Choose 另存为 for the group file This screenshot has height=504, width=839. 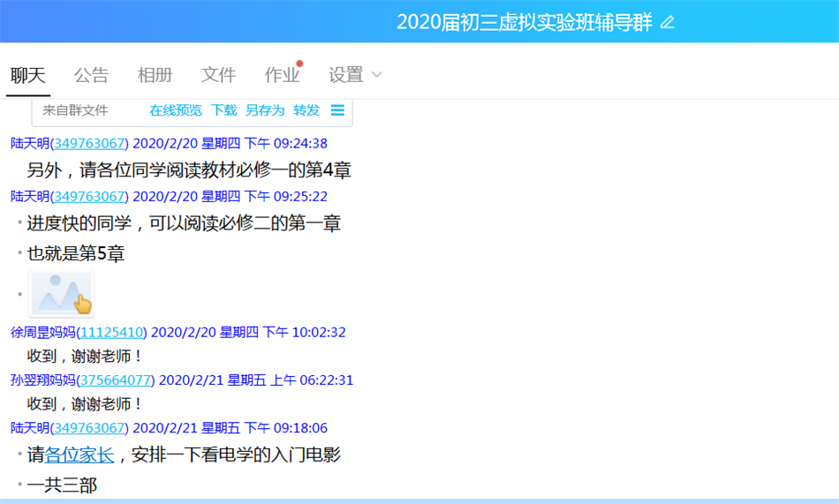[265, 110]
